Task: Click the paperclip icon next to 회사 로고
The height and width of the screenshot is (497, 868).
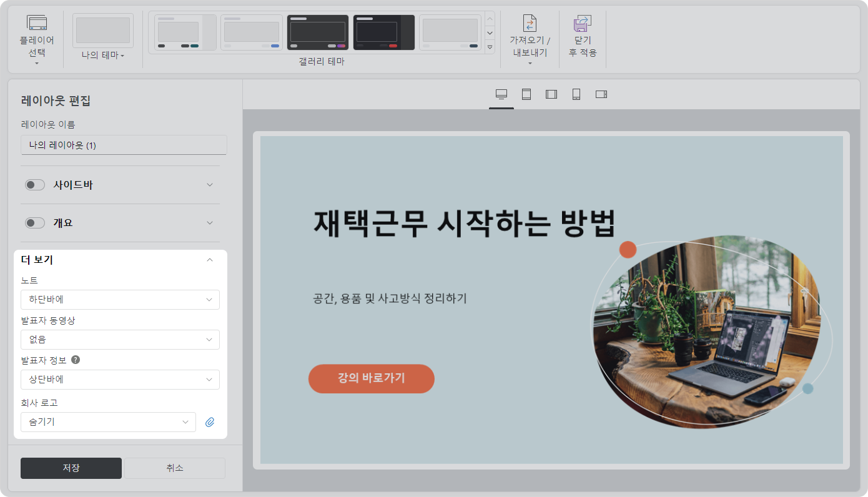Action: [x=210, y=422]
